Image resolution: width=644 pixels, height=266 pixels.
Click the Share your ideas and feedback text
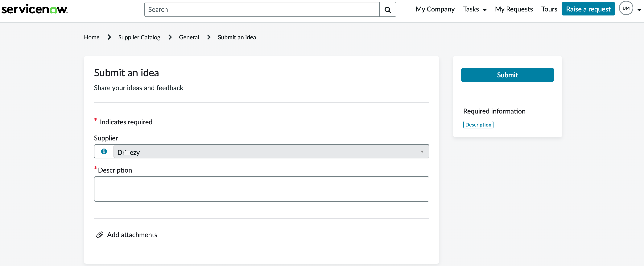click(x=138, y=88)
